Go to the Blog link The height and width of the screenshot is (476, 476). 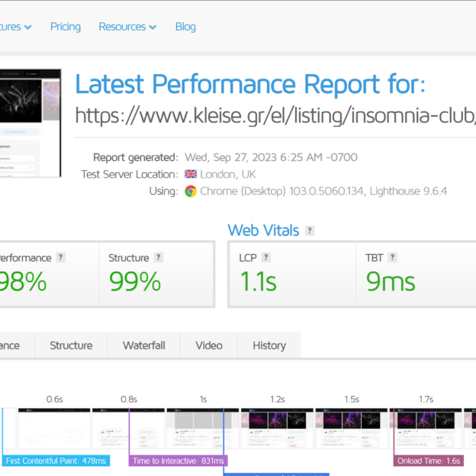click(x=185, y=27)
